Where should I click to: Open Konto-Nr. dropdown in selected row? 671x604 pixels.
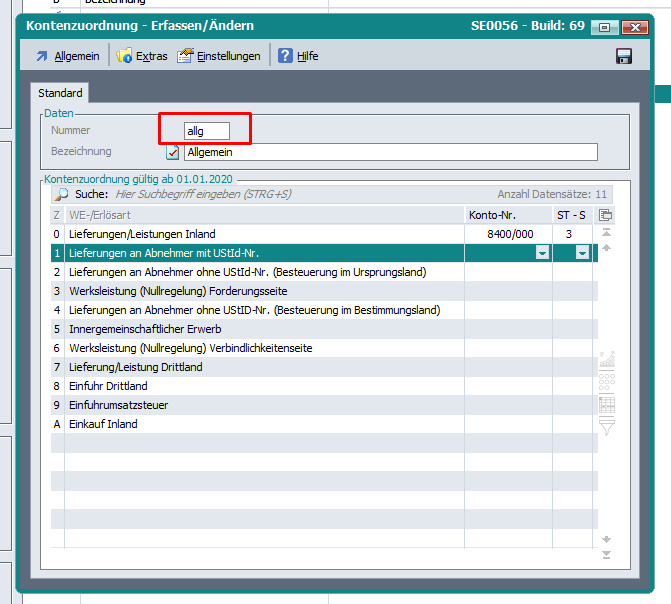tap(542, 254)
